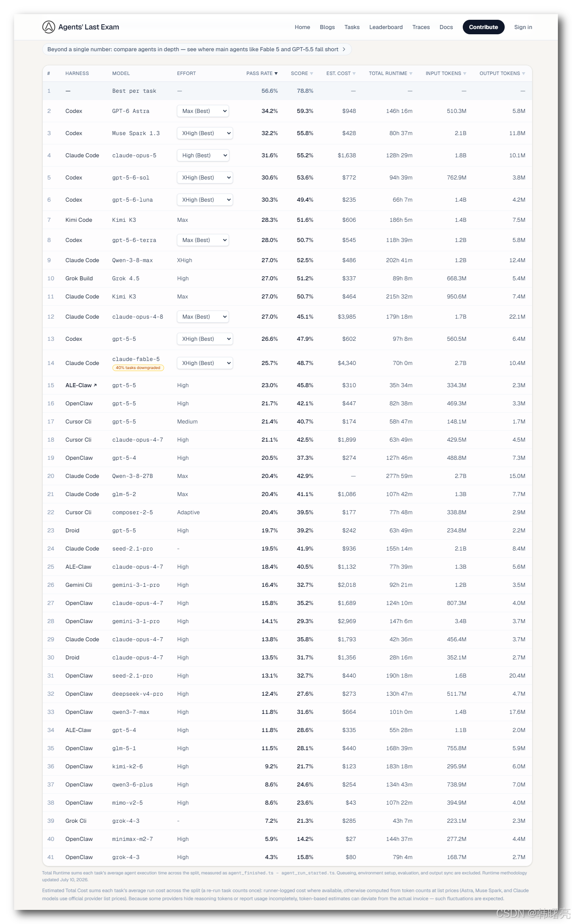Sort by Output Tokens arrow icon

click(524, 73)
